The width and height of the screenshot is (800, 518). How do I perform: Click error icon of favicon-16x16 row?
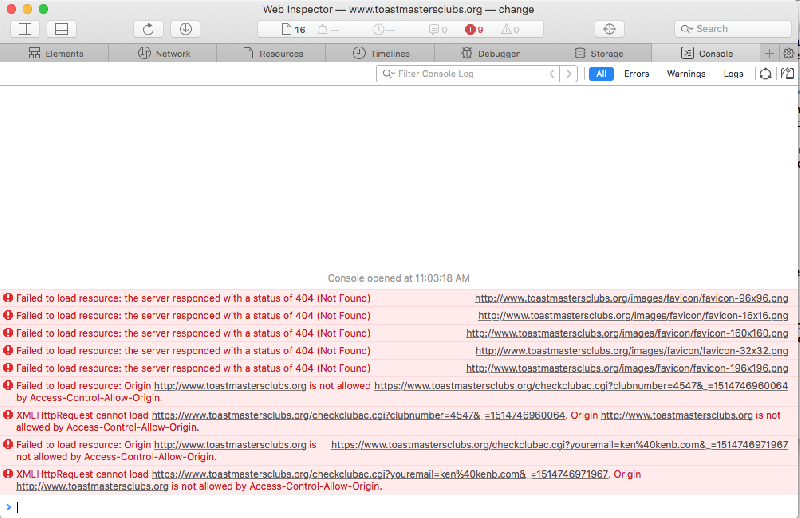pos(8,315)
